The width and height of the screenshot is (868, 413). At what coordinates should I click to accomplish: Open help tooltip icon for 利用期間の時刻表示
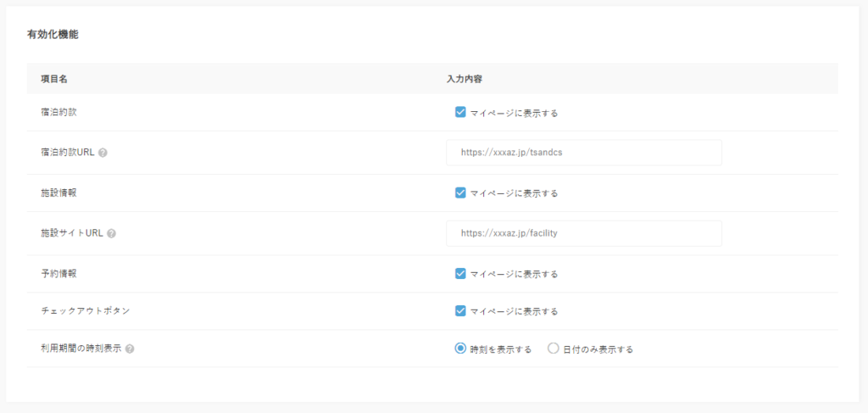click(130, 349)
